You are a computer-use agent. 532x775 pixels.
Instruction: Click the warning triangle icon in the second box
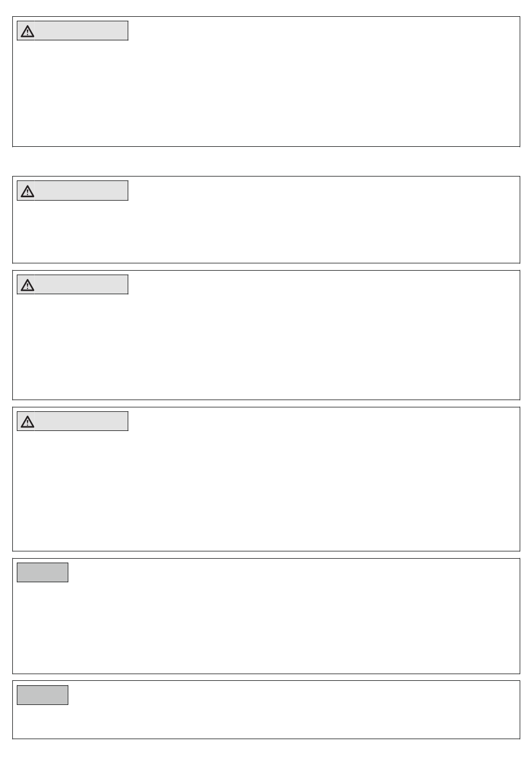[27, 191]
